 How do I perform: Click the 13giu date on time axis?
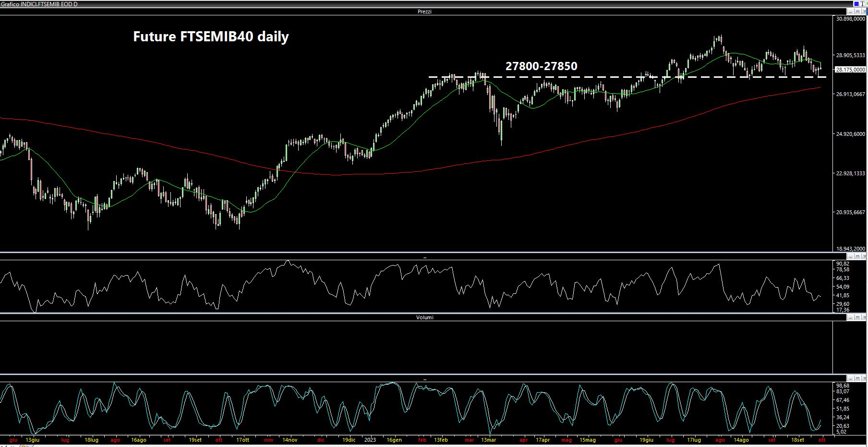click(x=33, y=440)
